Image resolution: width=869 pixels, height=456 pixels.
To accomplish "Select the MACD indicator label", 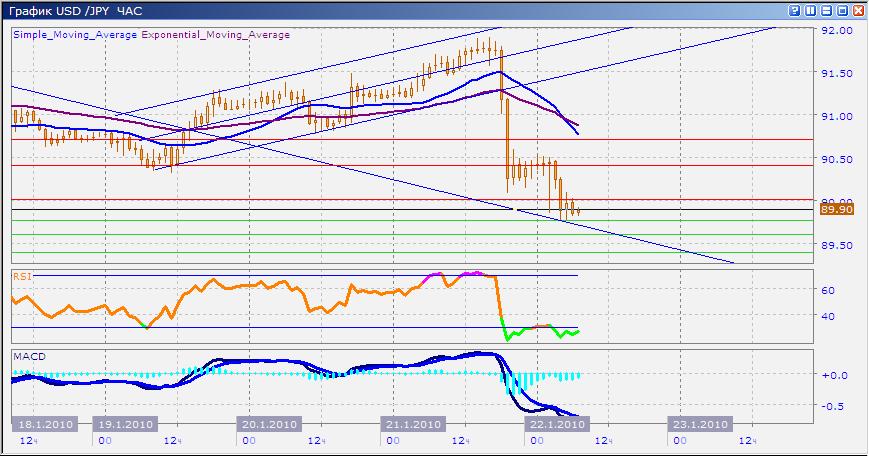I will tap(29, 356).
